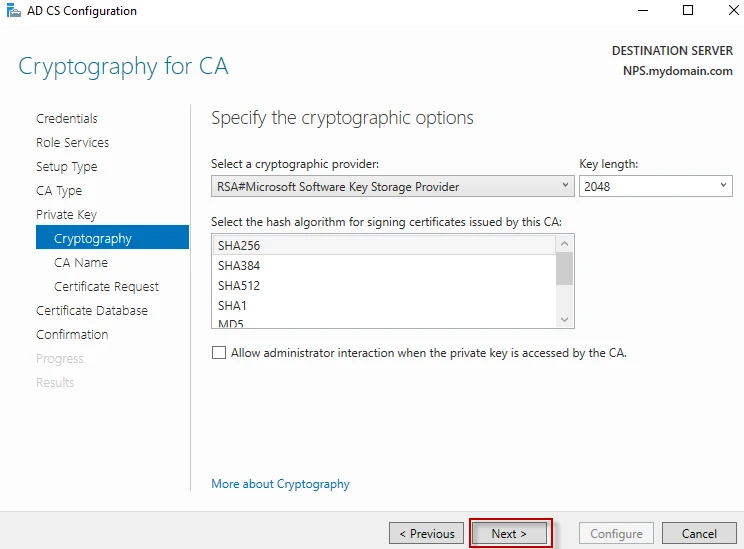Open the cryptographic provider dropdown

tap(393, 186)
